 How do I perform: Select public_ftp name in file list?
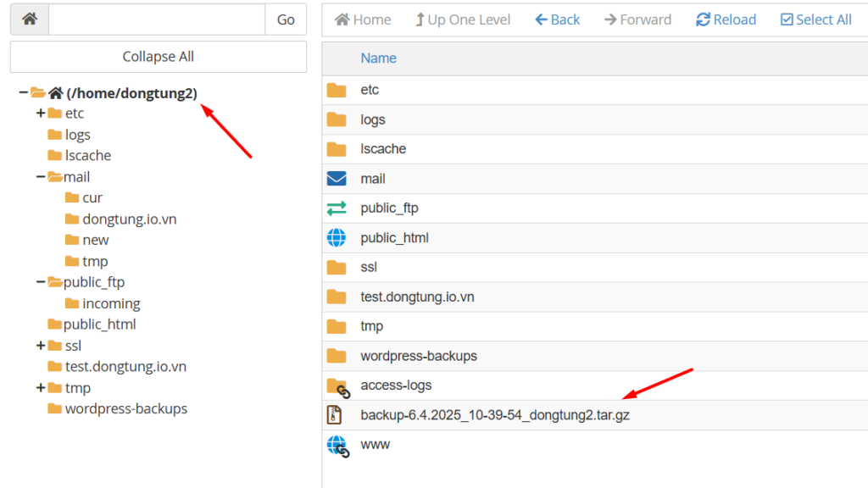(x=389, y=208)
